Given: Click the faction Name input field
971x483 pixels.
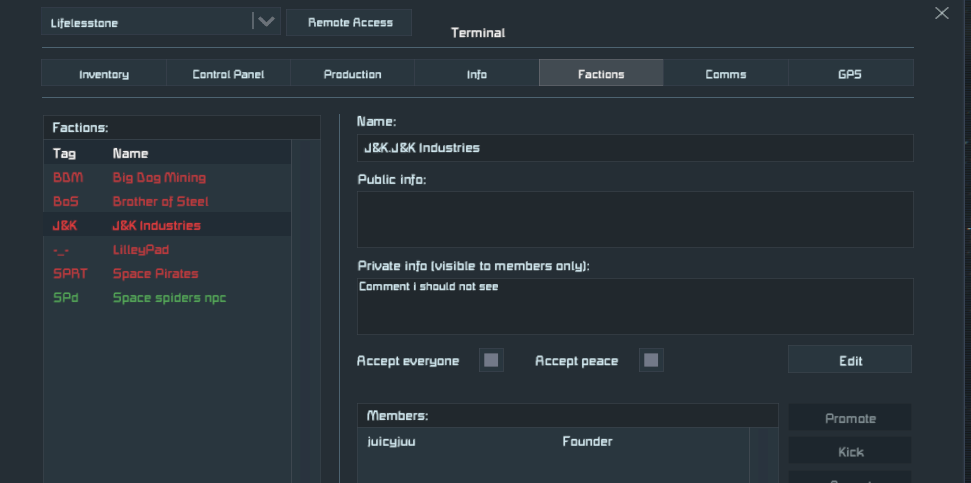Looking at the screenshot, I should pyautogui.click(x=634, y=148).
